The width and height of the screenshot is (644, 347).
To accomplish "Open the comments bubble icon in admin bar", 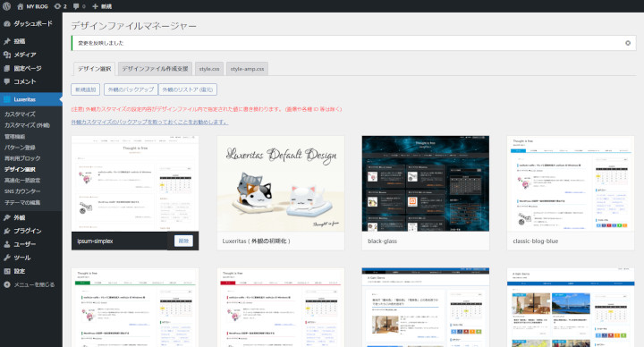I will pyautogui.click(x=76, y=6).
